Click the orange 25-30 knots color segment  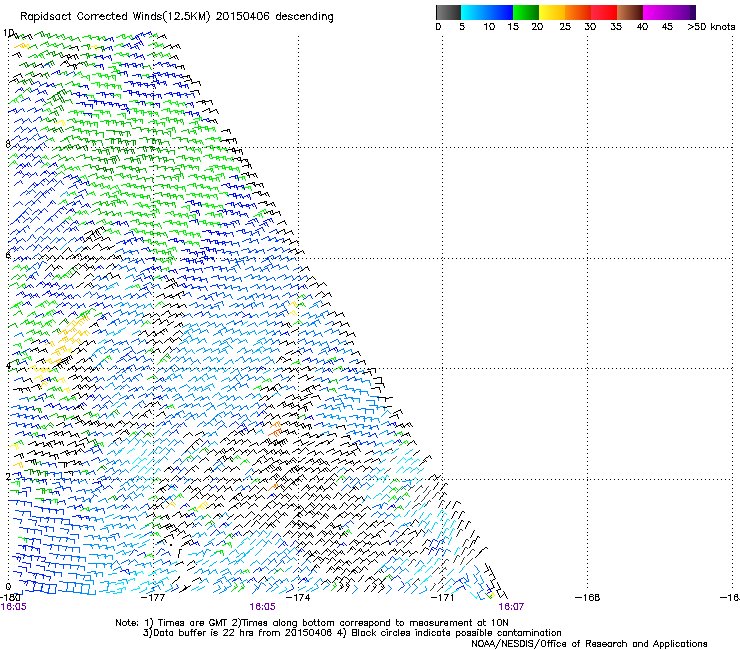578,12
